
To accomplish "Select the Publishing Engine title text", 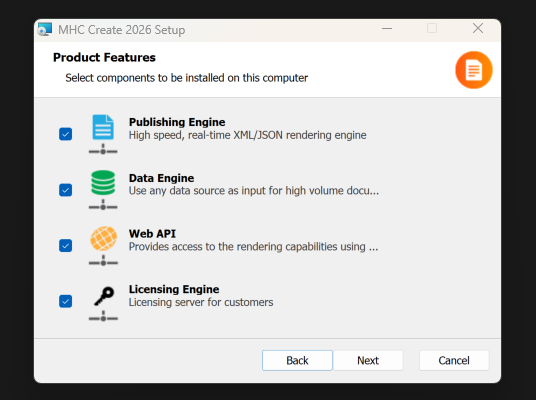I will (177, 122).
